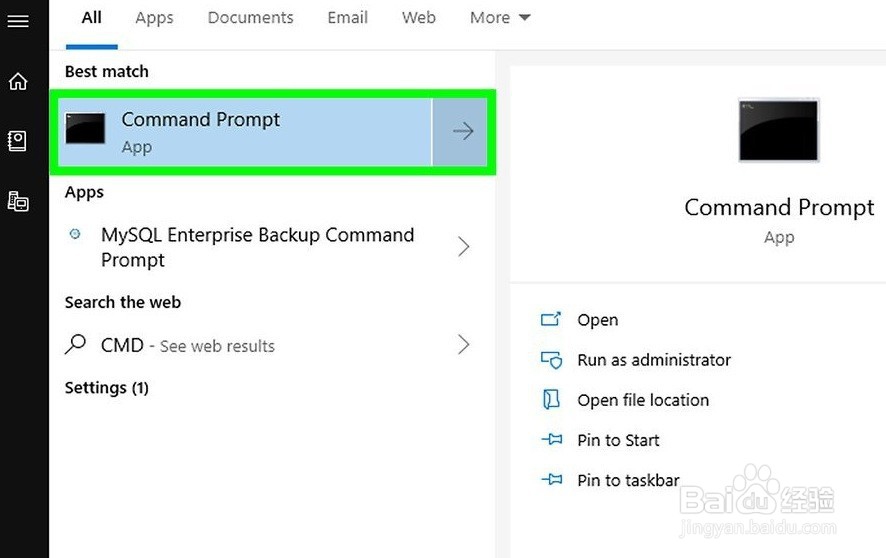Open the notebook icon in sidebar
The width and height of the screenshot is (886, 558).
pos(17,141)
